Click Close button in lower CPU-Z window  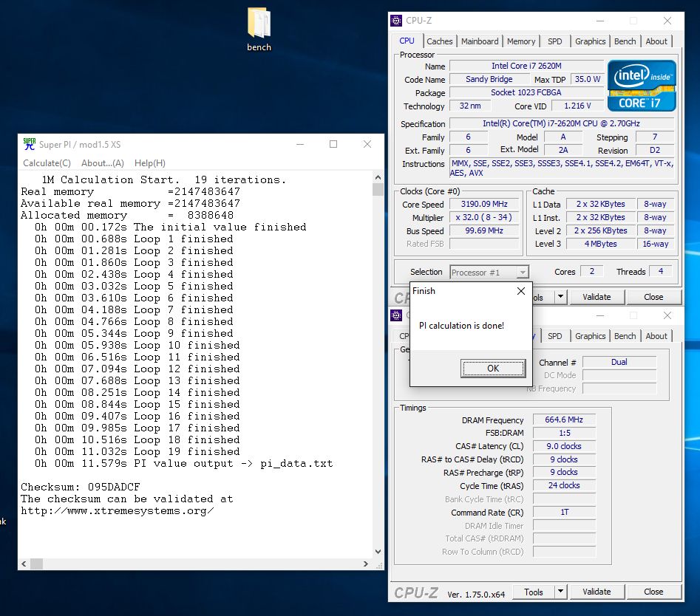tap(653, 592)
